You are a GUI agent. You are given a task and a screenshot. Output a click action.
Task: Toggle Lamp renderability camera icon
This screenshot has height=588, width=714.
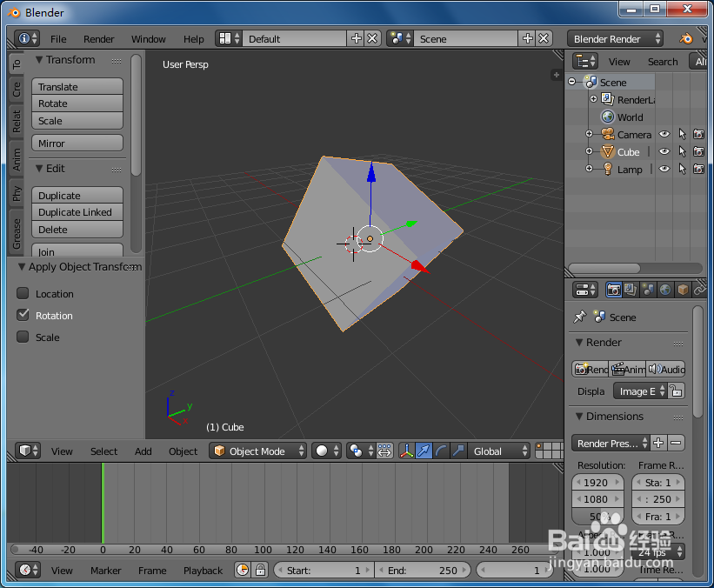(x=698, y=169)
